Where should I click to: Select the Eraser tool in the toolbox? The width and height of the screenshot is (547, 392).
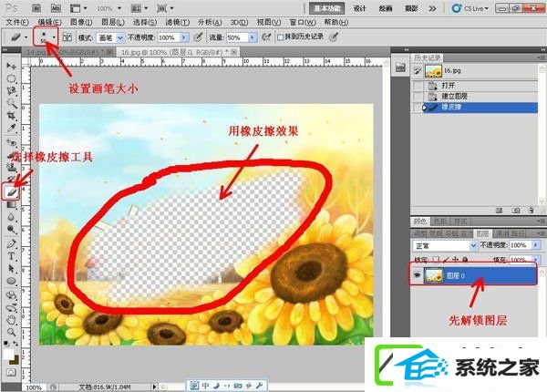(x=10, y=191)
